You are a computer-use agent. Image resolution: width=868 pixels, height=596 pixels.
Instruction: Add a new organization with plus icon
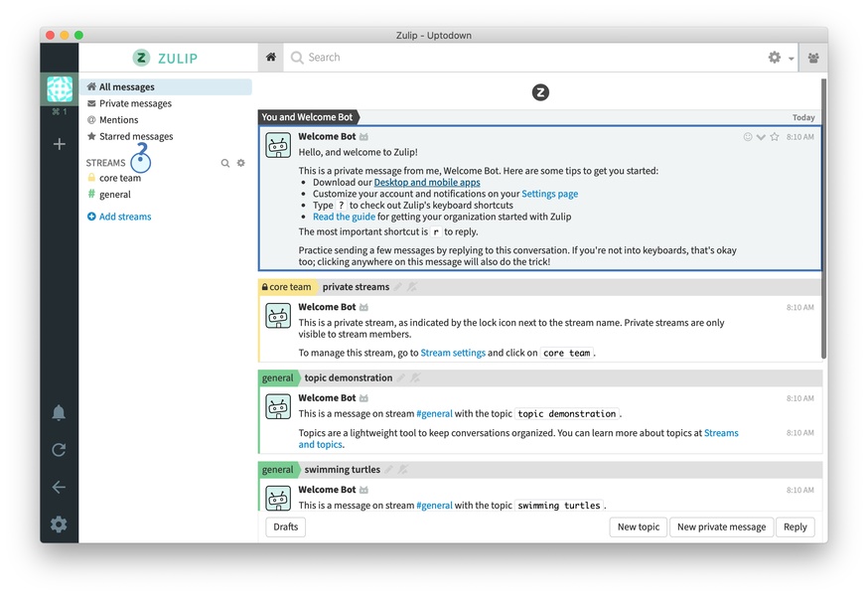[59, 144]
